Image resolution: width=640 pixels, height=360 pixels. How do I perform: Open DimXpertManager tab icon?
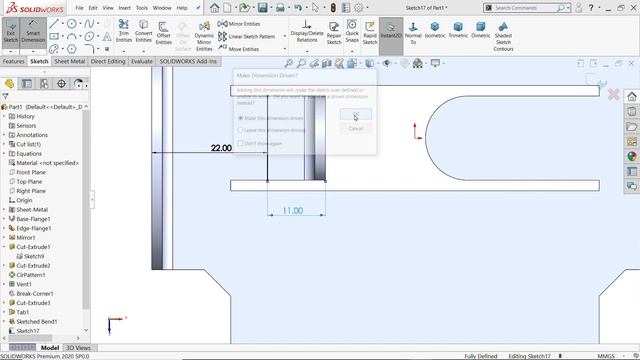61,84
